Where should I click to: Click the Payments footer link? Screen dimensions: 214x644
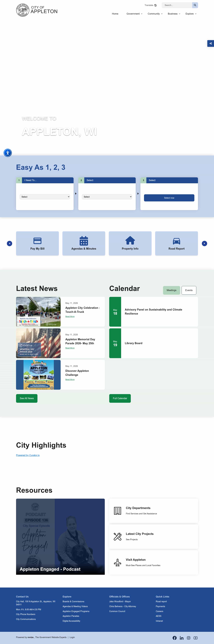[x=160, y=606]
